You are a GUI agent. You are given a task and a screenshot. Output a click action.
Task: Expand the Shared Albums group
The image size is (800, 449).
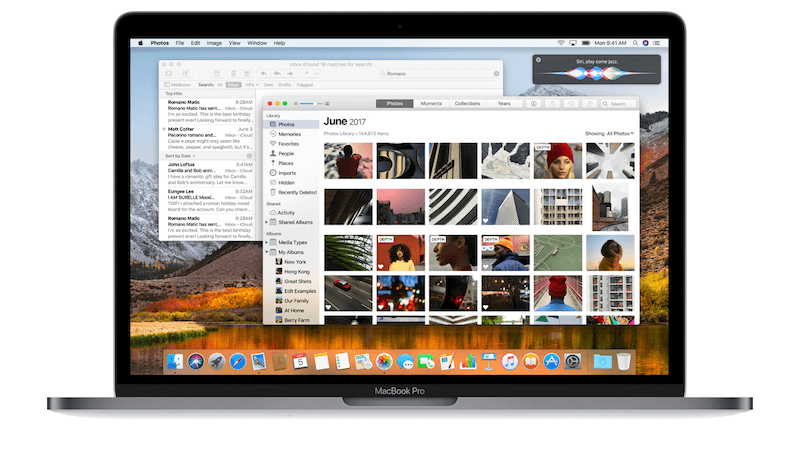pos(267,222)
